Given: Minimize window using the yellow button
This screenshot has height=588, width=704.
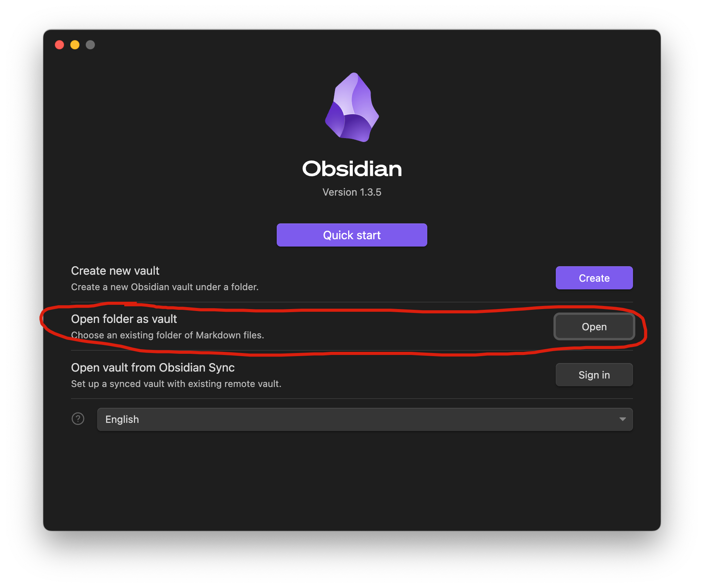Looking at the screenshot, I should pyautogui.click(x=75, y=45).
